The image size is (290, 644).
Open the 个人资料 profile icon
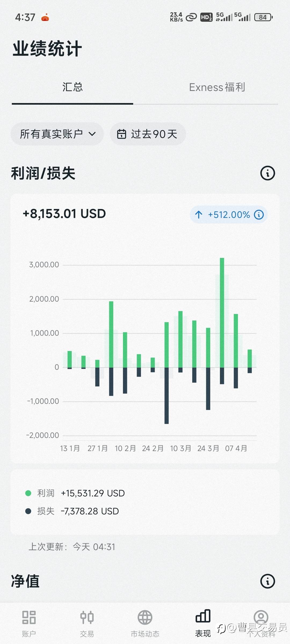[261, 617]
